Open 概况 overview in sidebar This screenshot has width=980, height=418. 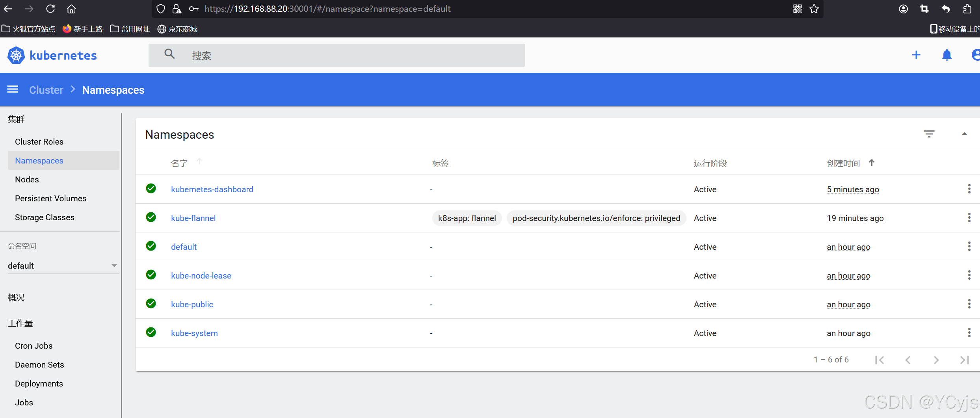(16, 297)
